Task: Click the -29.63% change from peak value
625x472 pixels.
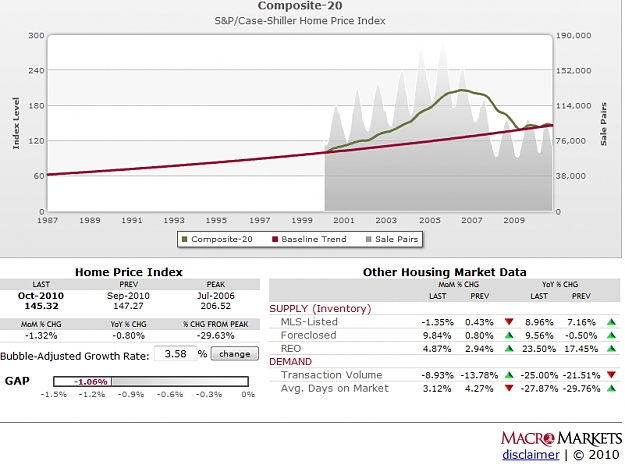Action: tap(216, 336)
